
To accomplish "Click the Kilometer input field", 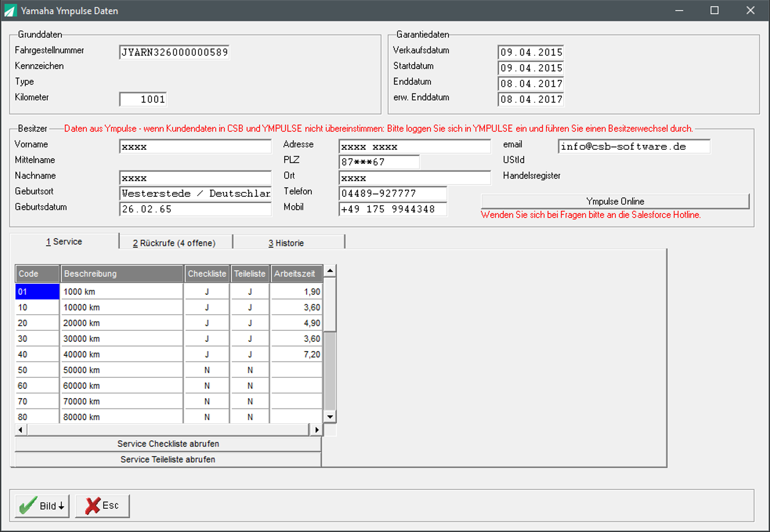I will pos(143,99).
